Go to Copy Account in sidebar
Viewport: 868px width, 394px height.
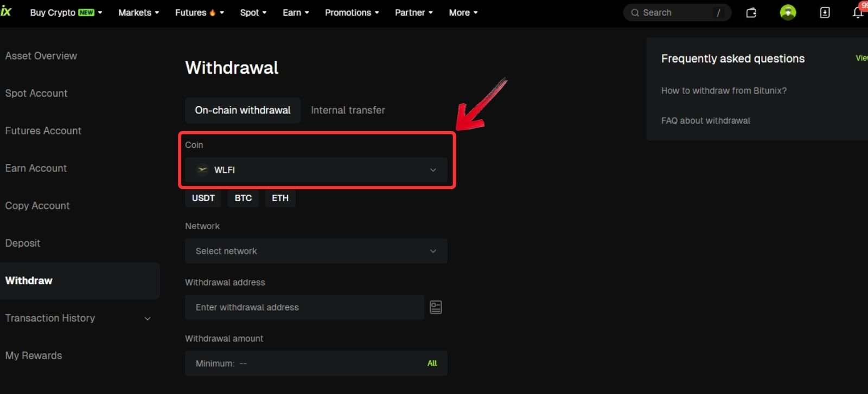[37, 205]
